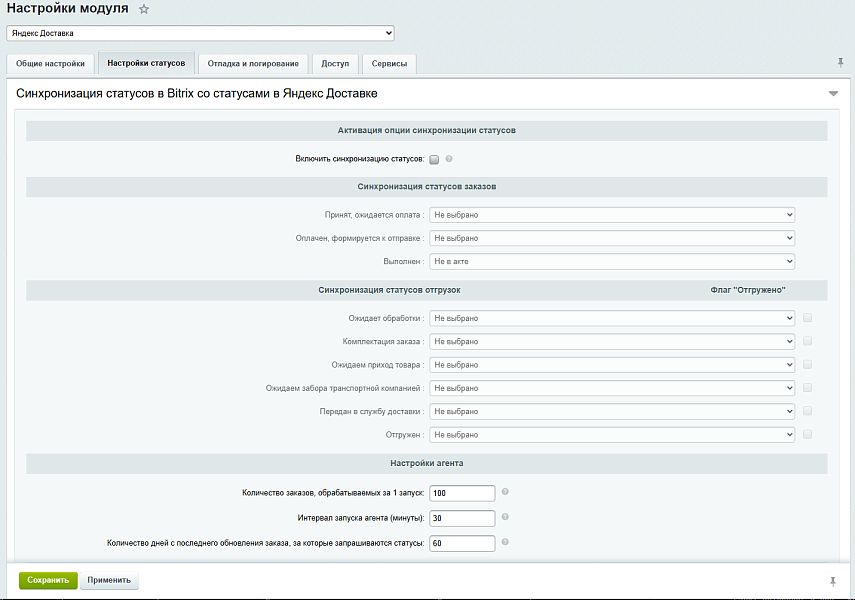The height and width of the screenshot is (600, 855).
Task: Click the pin icon in the bottom button bar
Action: pyautogui.click(x=832, y=581)
